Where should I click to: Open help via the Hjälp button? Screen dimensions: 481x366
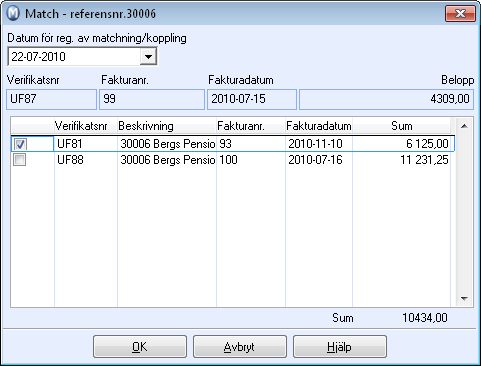coord(340,347)
